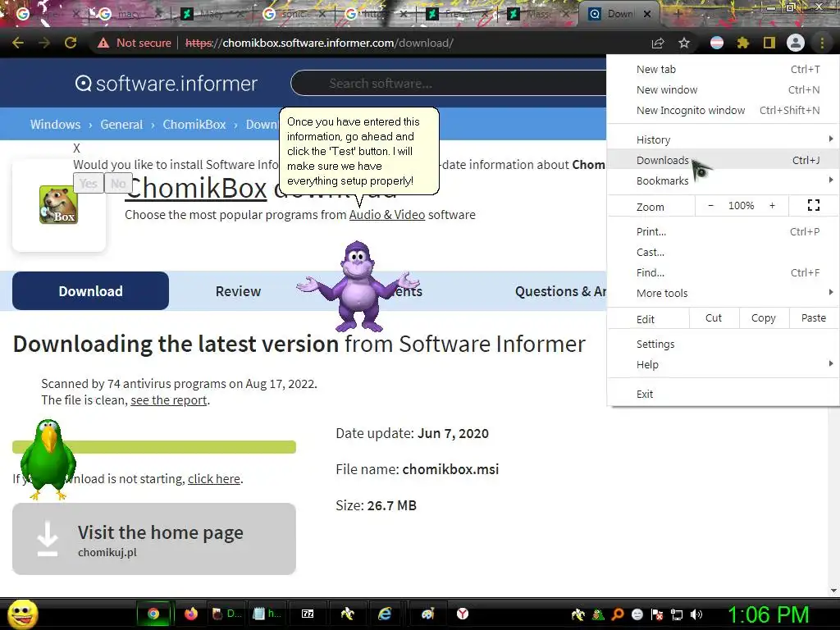Open the Questions & Answers tab

pyautogui.click(x=560, y=291)
